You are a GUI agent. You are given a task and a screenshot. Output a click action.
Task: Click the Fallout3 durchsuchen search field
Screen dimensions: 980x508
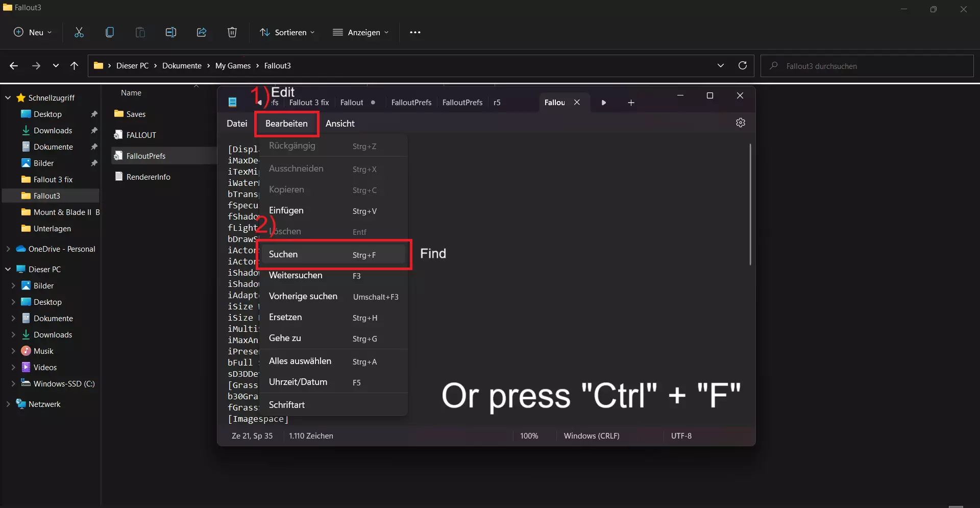pos(868,66)
